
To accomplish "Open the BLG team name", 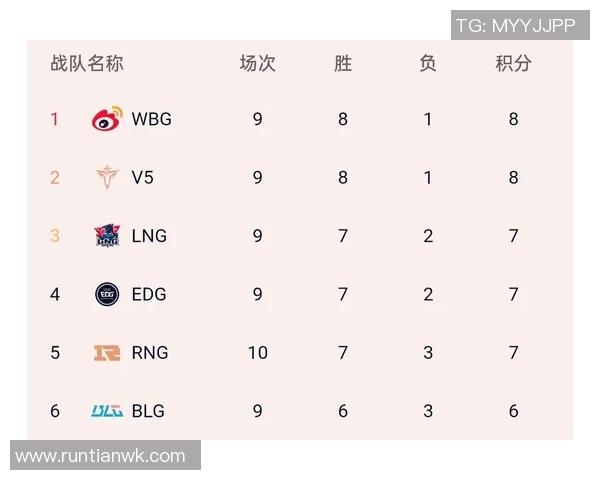I will tap(148, 411).
